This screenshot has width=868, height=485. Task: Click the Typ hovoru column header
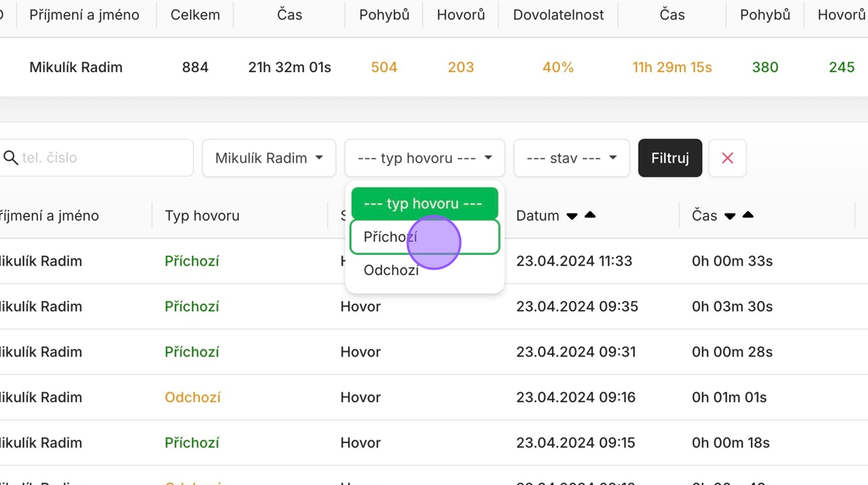tap(202, 215)
